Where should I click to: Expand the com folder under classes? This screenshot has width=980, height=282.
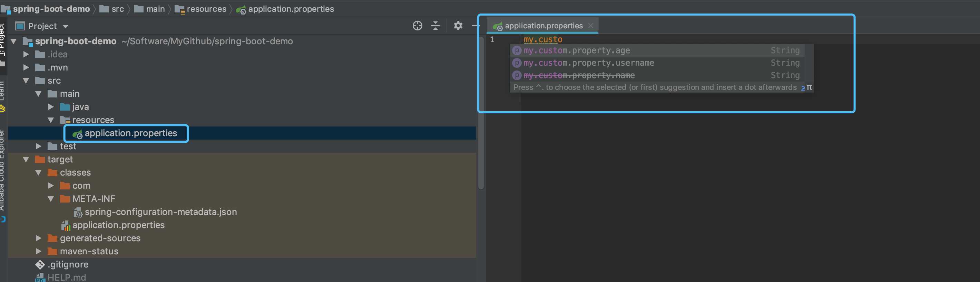[x=51, y=186]
